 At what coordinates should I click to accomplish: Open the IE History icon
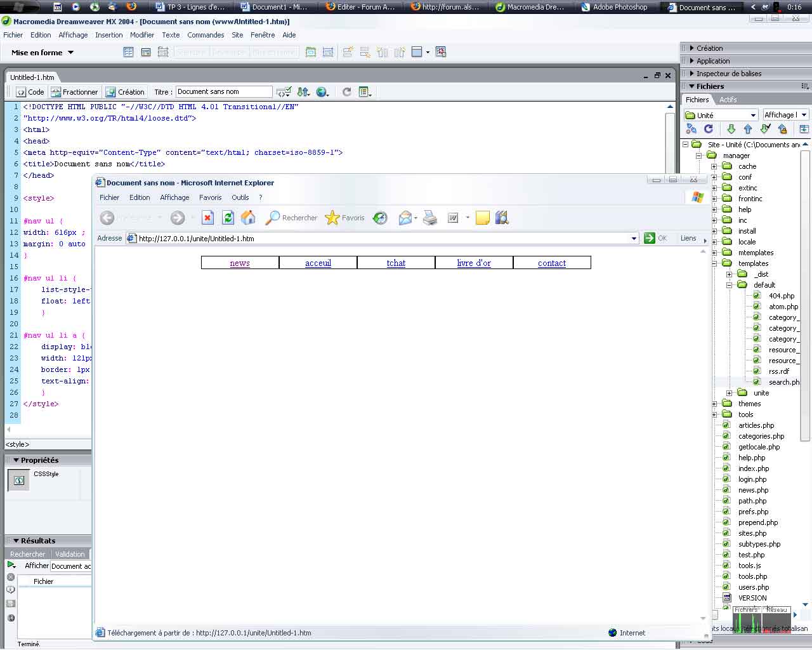(x=380, y=218)
